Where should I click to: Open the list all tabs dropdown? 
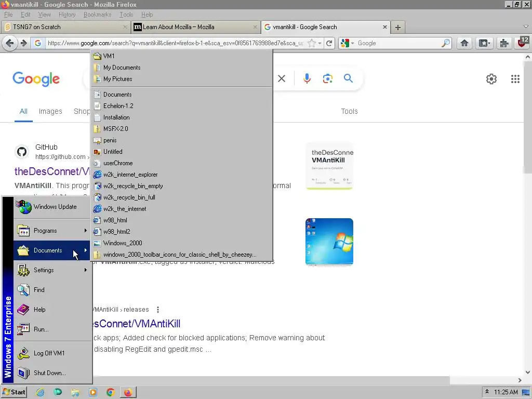[526, 27]
